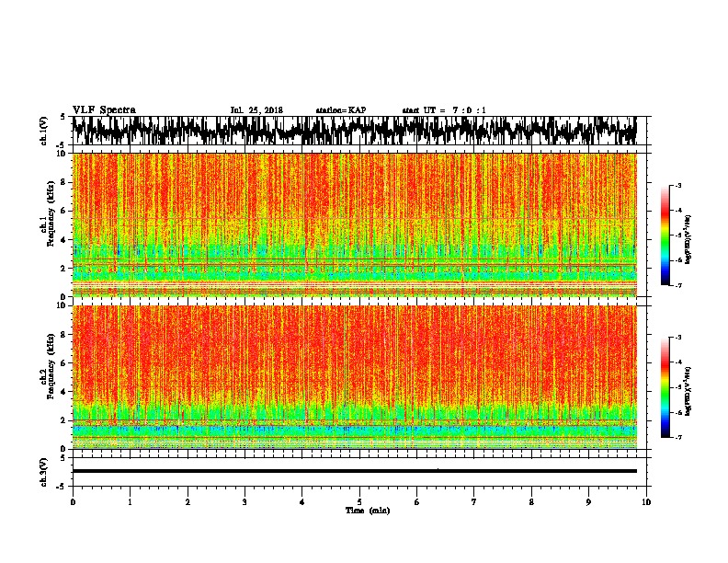Select the '8' kHz tick on ch.2 spectrogram
The image size is (728, 563).
coord(64,335)
